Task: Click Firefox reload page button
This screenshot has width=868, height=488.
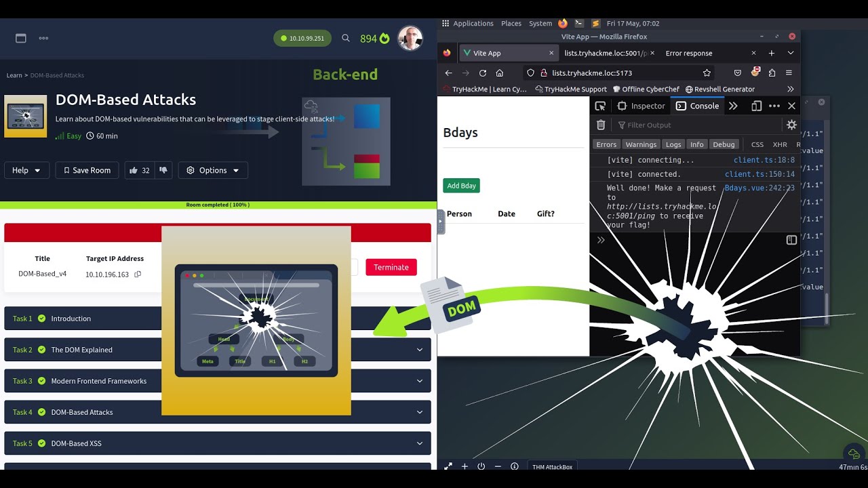Action: [x=483, y=73]
